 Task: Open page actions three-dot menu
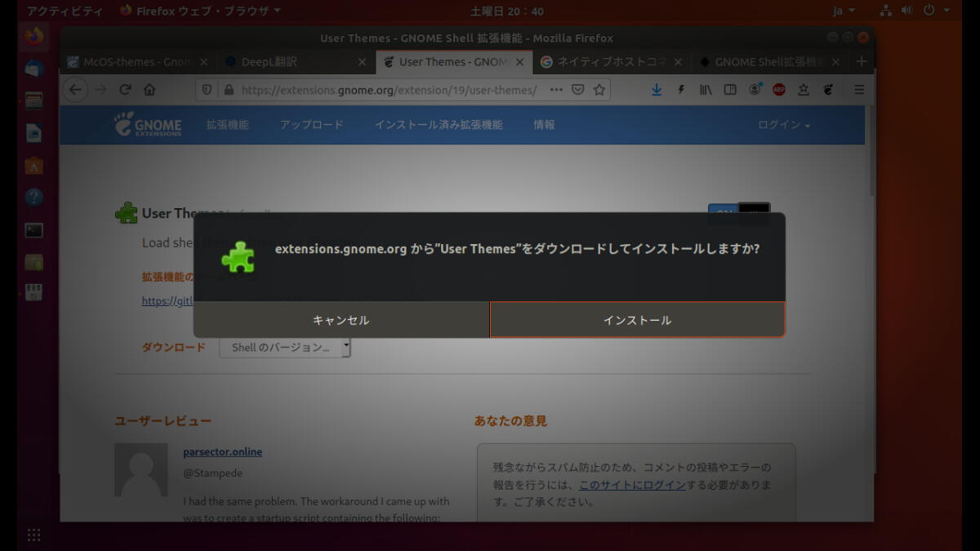tap(556, 90)
